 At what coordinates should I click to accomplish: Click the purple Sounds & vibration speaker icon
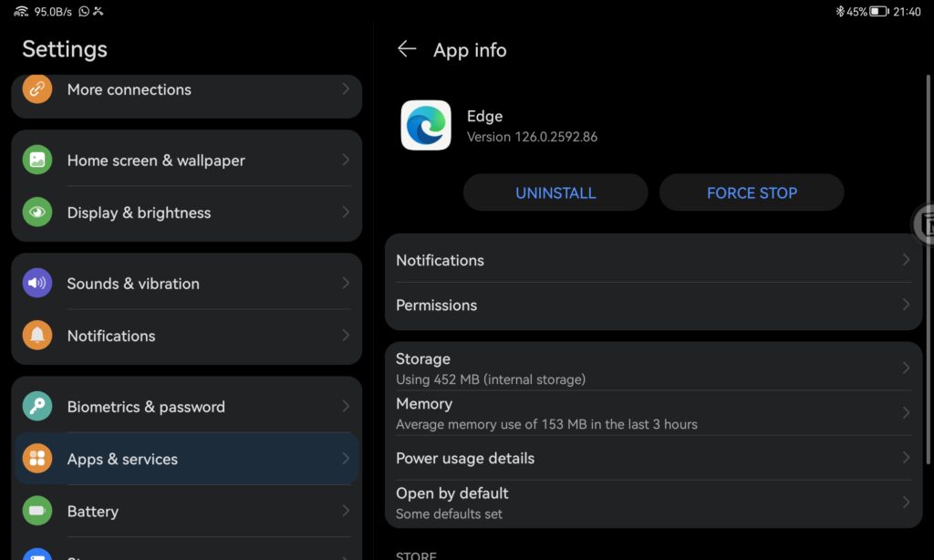point(36,283)
